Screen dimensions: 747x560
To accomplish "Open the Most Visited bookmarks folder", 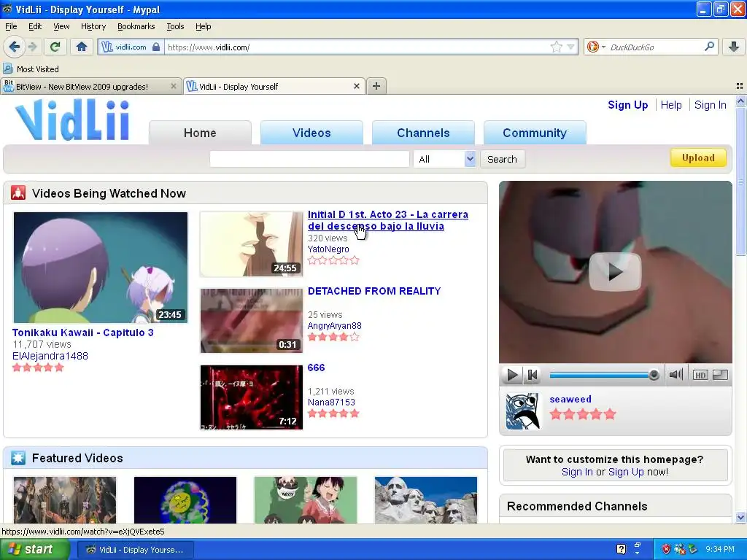I will click(31, 69).
